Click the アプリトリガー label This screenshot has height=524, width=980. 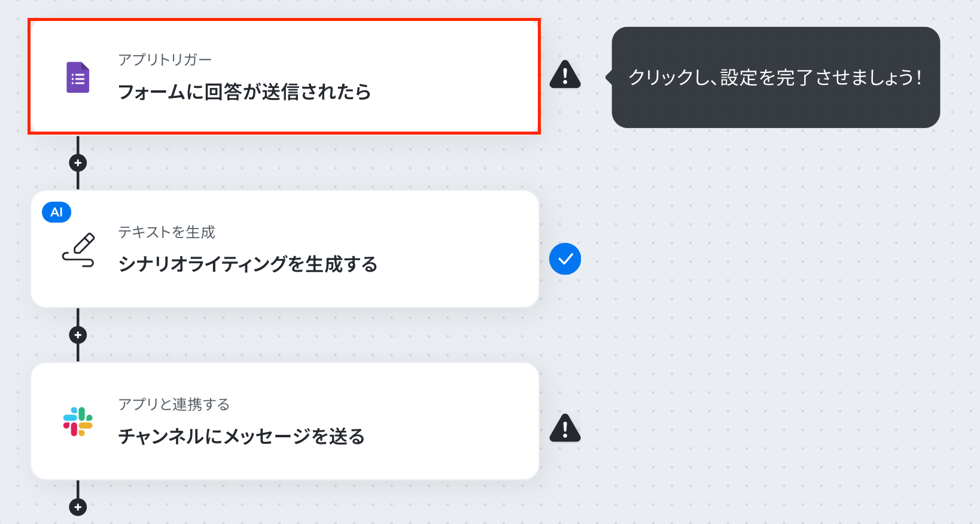coord(165,60)
